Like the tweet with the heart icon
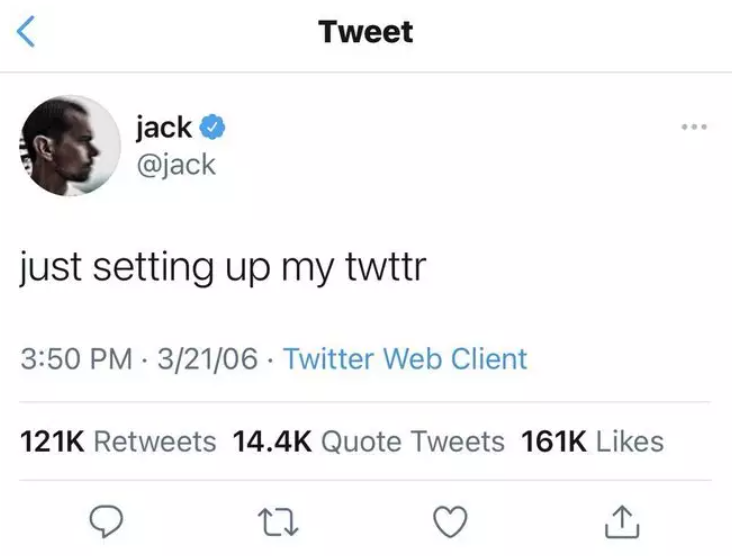732x556 pixels. coord(450,522)
